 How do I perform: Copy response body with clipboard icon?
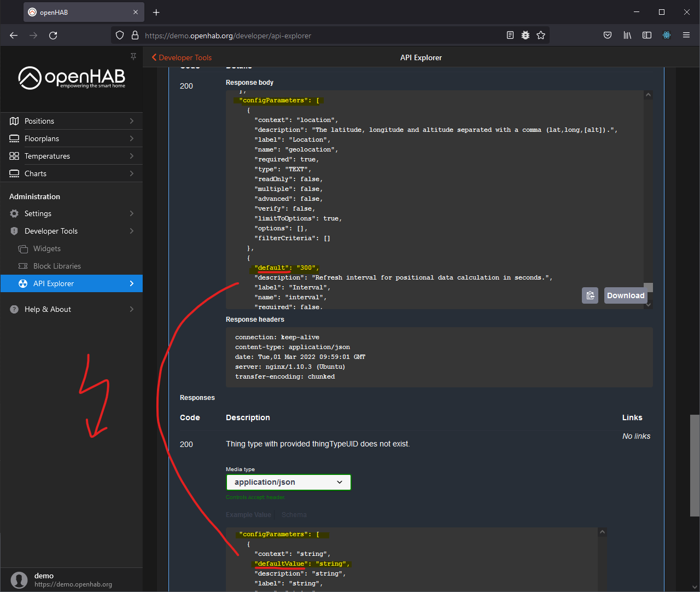click(x=590, y=295)
